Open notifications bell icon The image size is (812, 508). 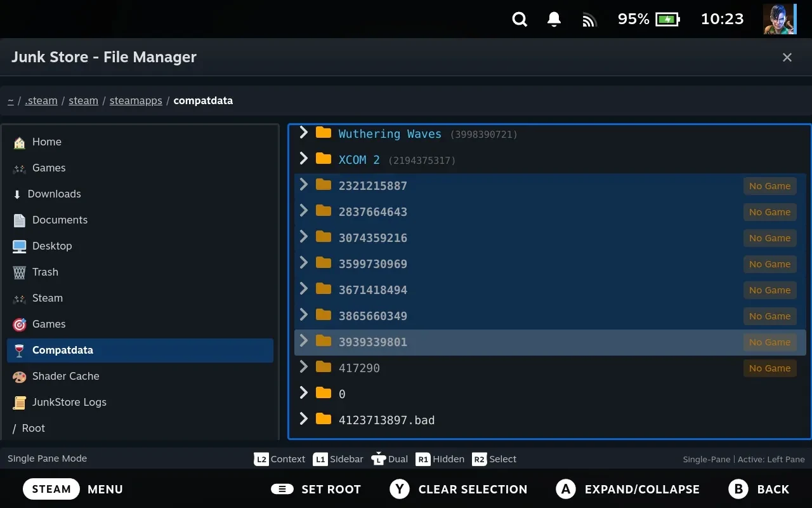554,20
